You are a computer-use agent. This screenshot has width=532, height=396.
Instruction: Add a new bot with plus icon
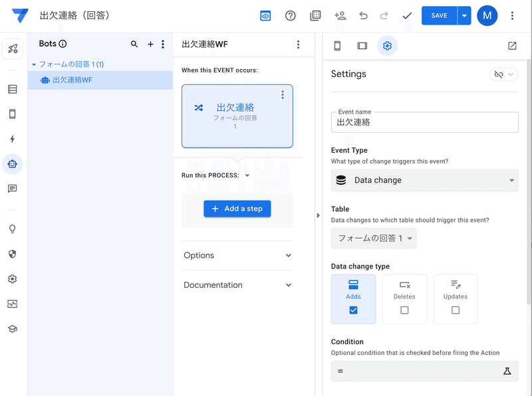pyautogui.click(x=151, y=44)
